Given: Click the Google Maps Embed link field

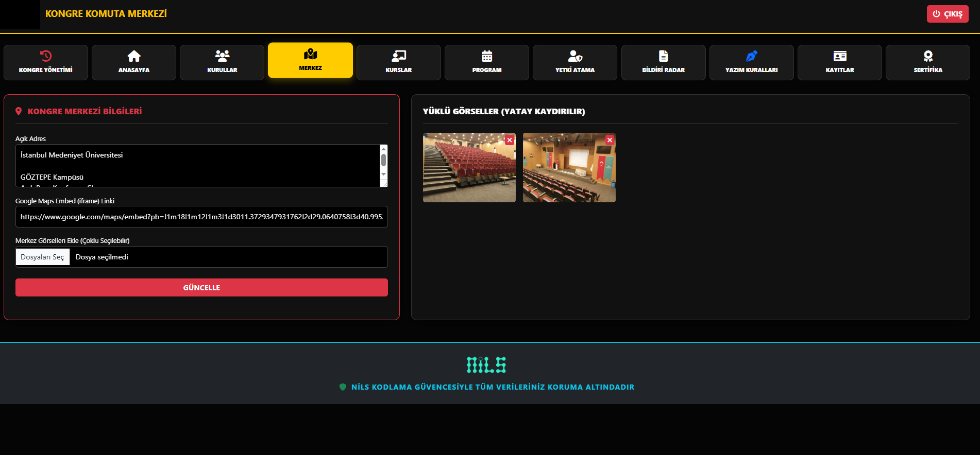Looking at the screenshot, I should (201, 217).
